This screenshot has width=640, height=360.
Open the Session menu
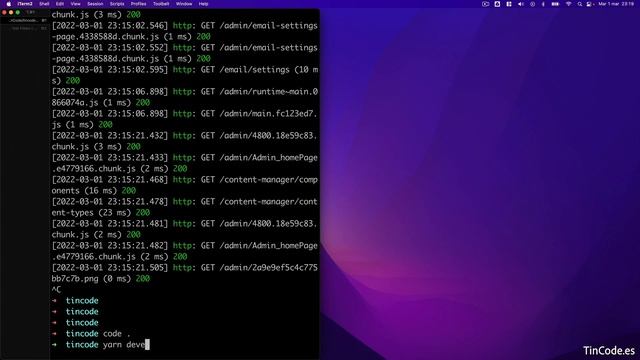pos(95,4)
